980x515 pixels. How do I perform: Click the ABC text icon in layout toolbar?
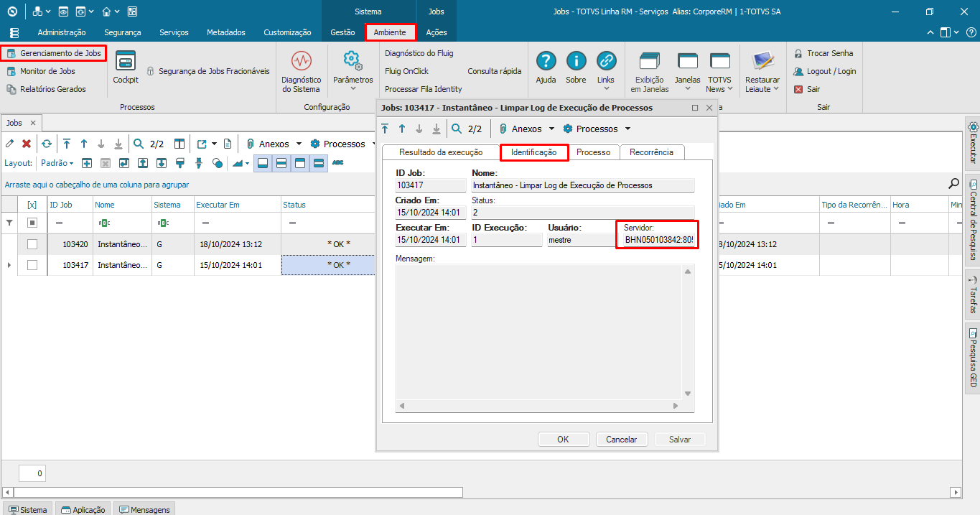(337, 163)
